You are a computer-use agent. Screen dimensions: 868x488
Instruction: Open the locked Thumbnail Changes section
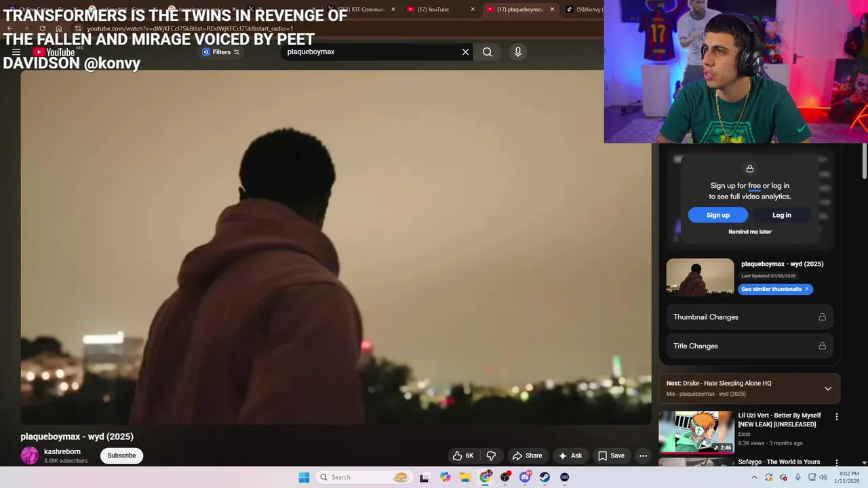[x=749, y=317]
